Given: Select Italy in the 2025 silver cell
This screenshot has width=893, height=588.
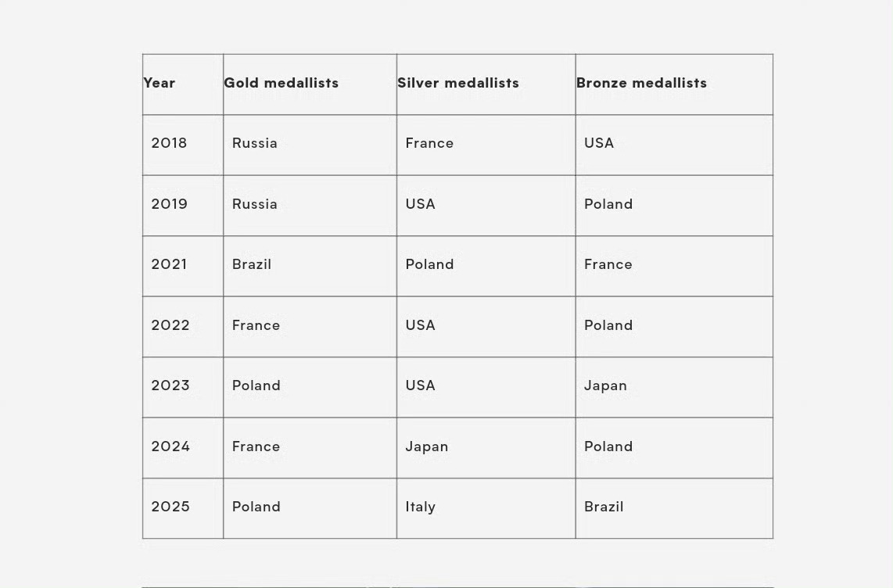Looking at the screenshot, I should click(420, 507).
